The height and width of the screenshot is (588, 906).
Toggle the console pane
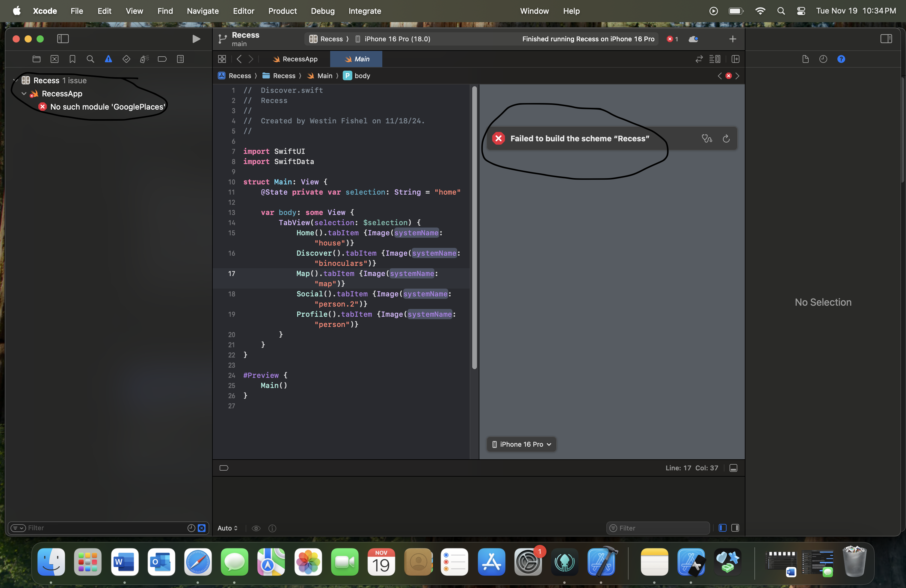[735, 528]
